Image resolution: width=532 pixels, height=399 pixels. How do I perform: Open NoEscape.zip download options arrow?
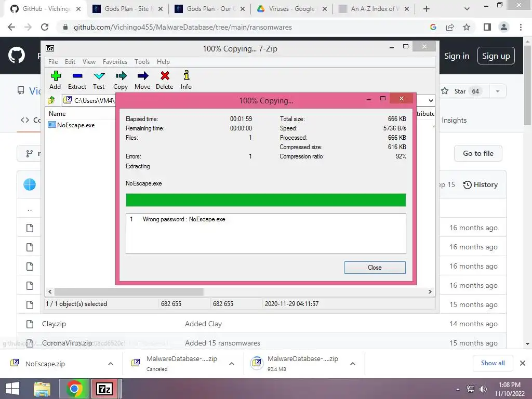pyautogui.click(x=111, y=364)
